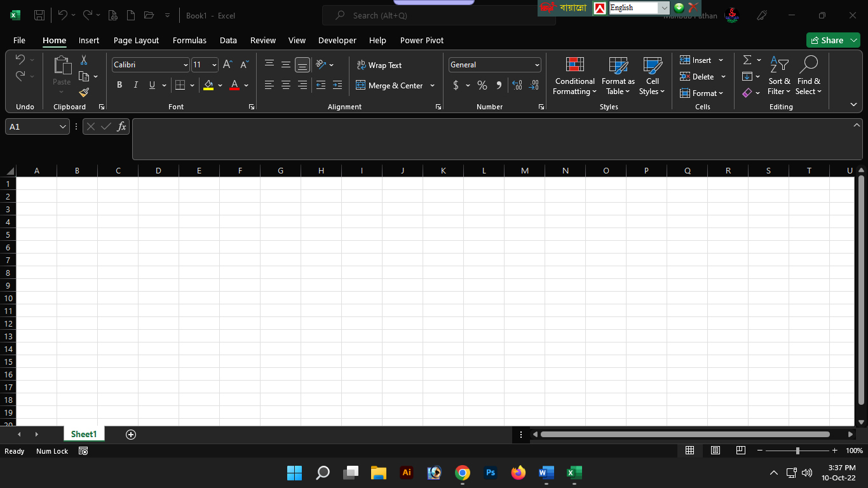Toggle Bold formatting

coord(119,85)
